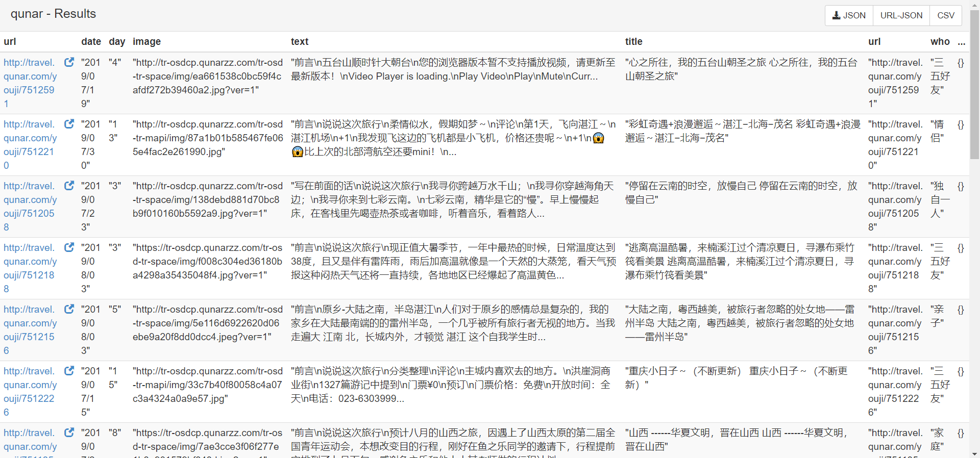Export results as CSV
980x458 pixels.
pyautogui.click(x=946, y=15)
